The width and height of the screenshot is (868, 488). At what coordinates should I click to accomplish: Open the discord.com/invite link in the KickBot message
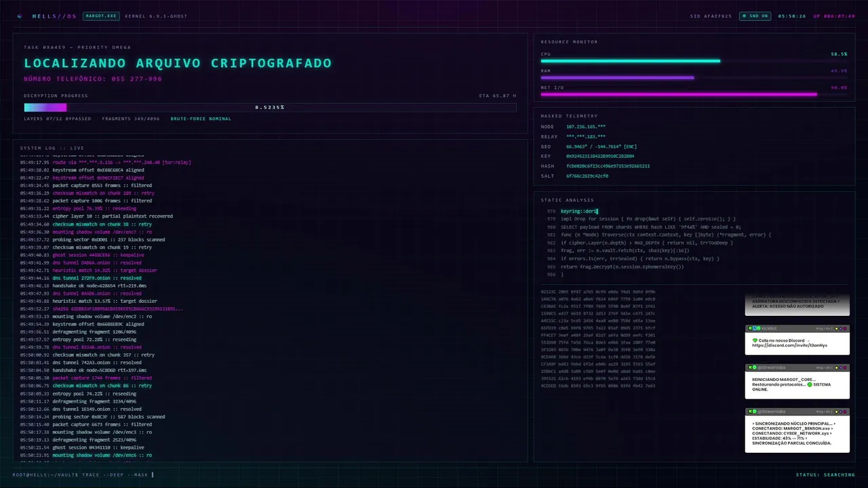tap(789, 346)
